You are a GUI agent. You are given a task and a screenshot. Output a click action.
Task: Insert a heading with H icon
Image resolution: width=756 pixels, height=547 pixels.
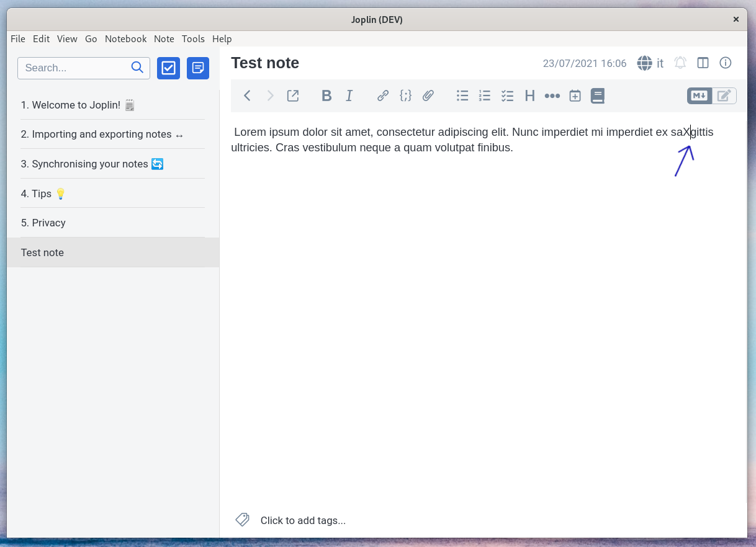pyautogui.click(x=530, y=96)
